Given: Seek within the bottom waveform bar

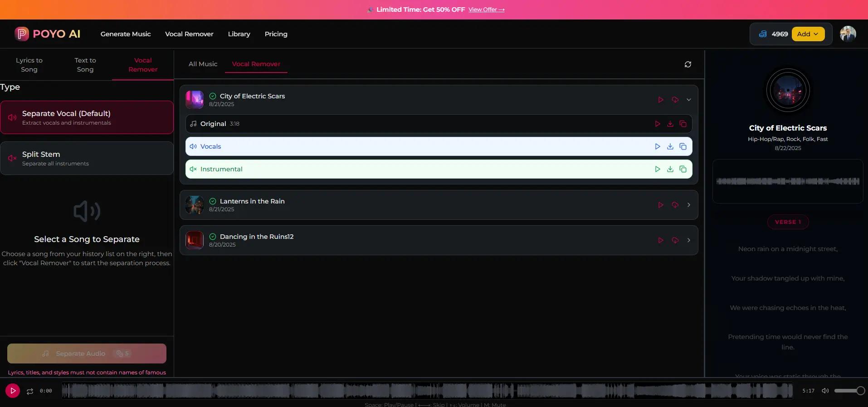Looking at the screenshot, I should pos(427,391).
